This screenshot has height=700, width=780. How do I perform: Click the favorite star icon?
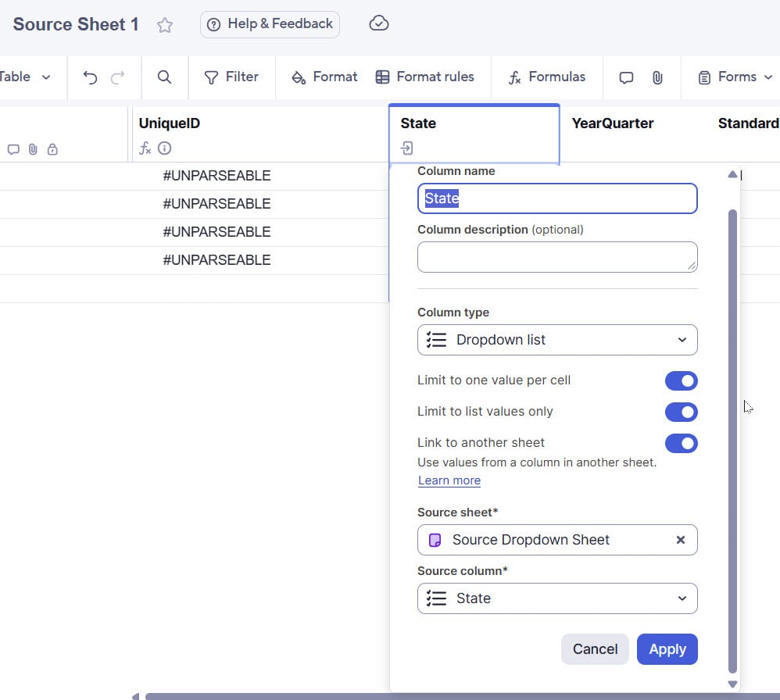pyautogui.click(x=165, y=25)
